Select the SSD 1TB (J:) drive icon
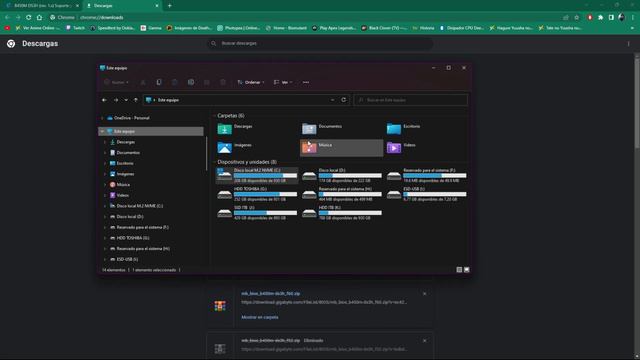The width and height of the screenshot is (640, 360). pos(224,213)
